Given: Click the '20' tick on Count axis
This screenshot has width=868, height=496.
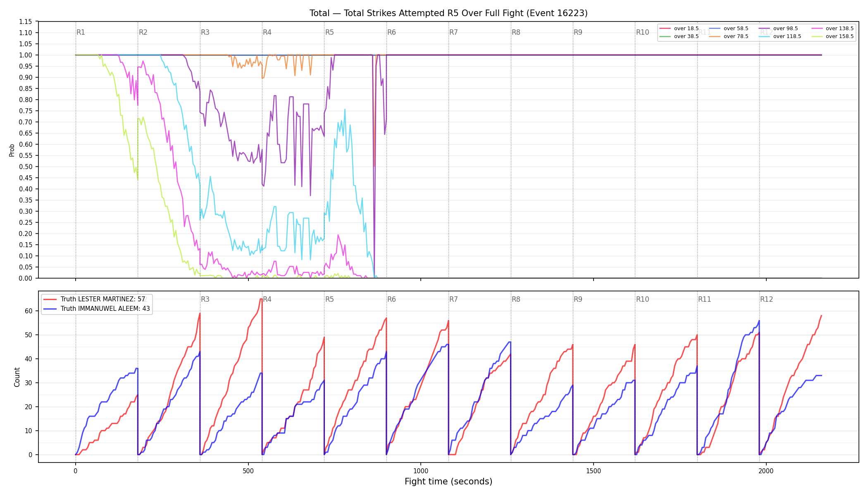Looking at the screenshot, I should point(29,407).
